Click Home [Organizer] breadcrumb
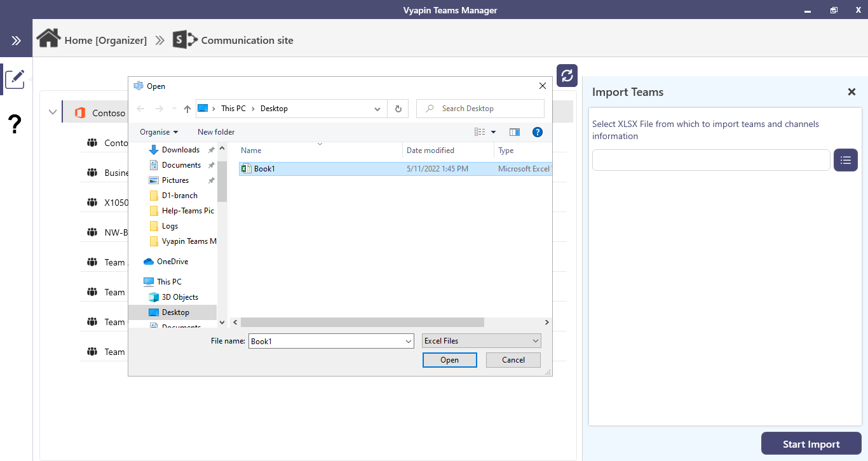 click(105, 40)
